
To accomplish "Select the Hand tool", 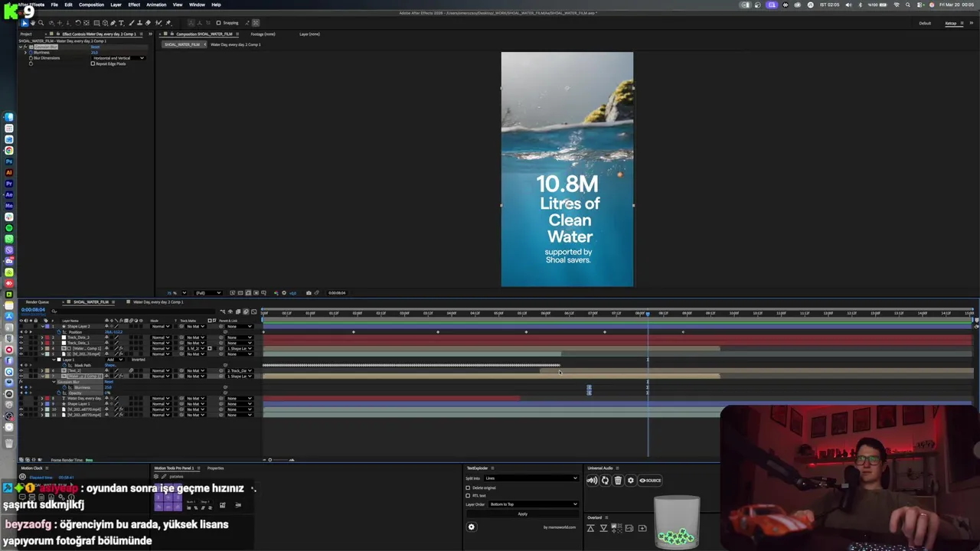I will tap(33, 23).
